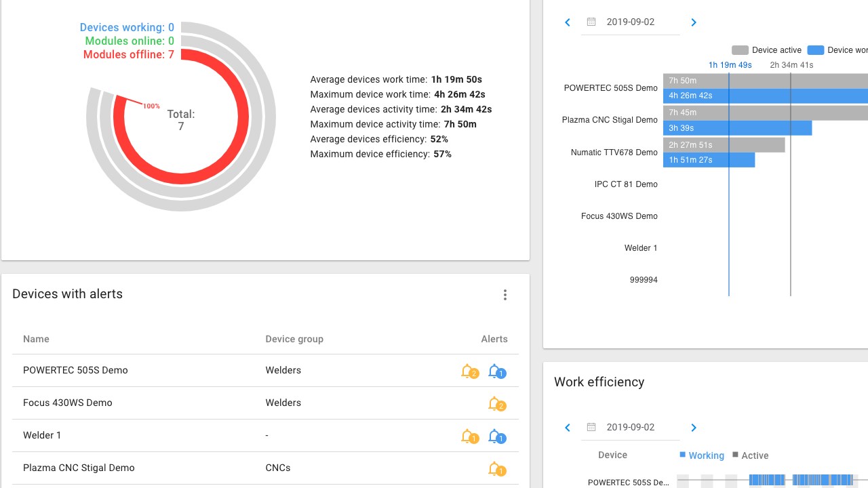Click the Numatic TTV678 Demo chart label

coord(614,152)
